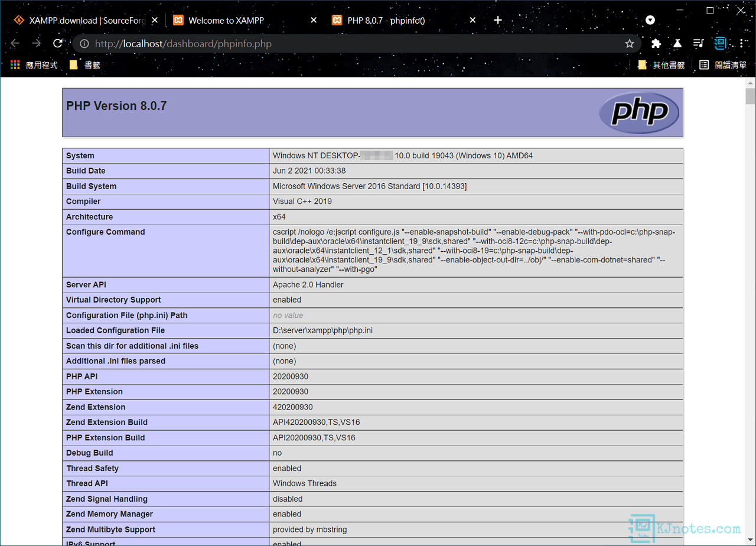The width and height of the screenshot is (756, 546).
Task: Click the Architecture x64 value
Action: (279, 217)
